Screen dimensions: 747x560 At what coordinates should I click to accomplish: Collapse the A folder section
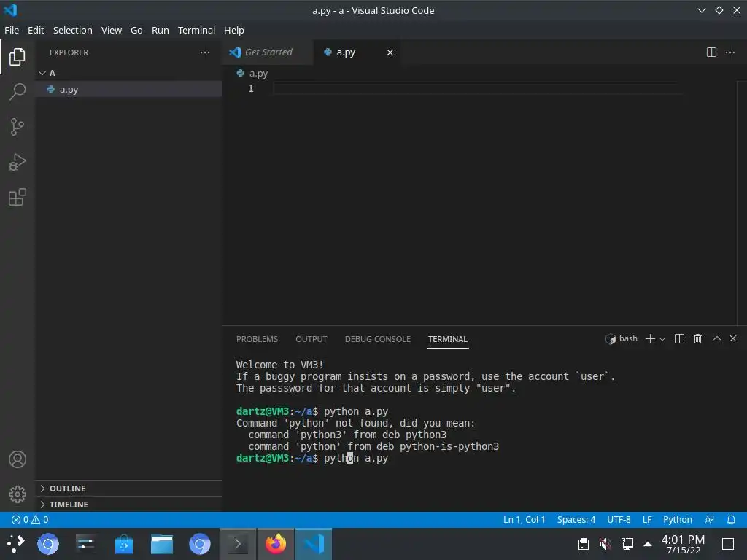tap(128, 73)
